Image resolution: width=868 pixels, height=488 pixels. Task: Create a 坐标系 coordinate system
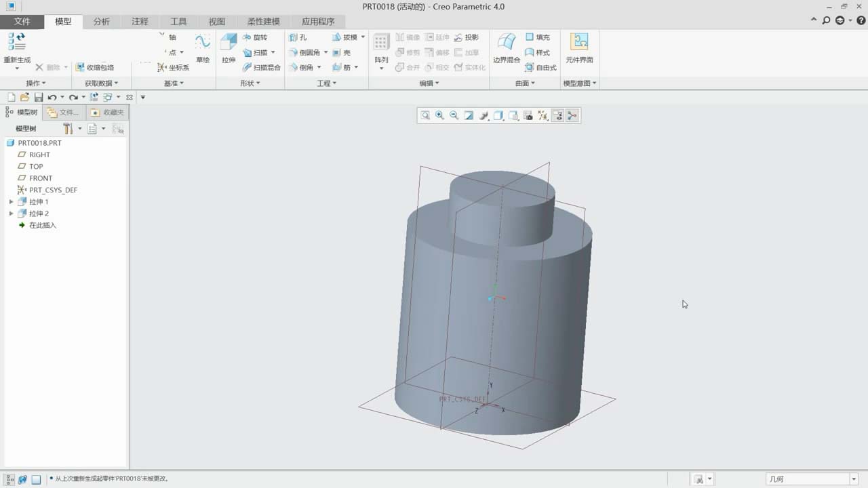point(174,67)
